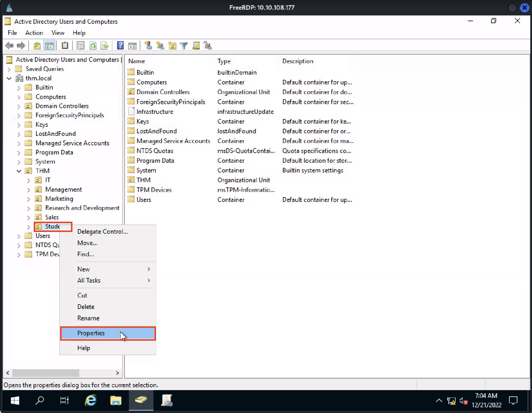Screen dimensions: 532x413
Task: Open the File menu
Action: click(12, 33)
